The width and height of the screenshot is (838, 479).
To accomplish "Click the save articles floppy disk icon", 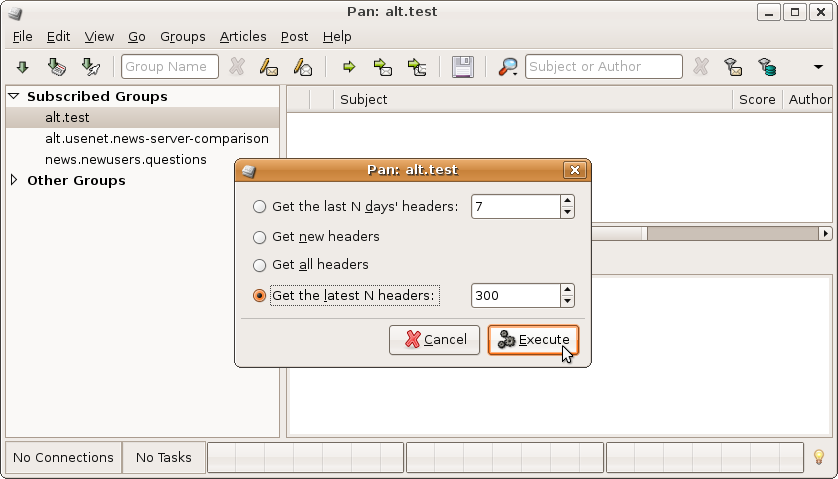I will coord(462,67).
